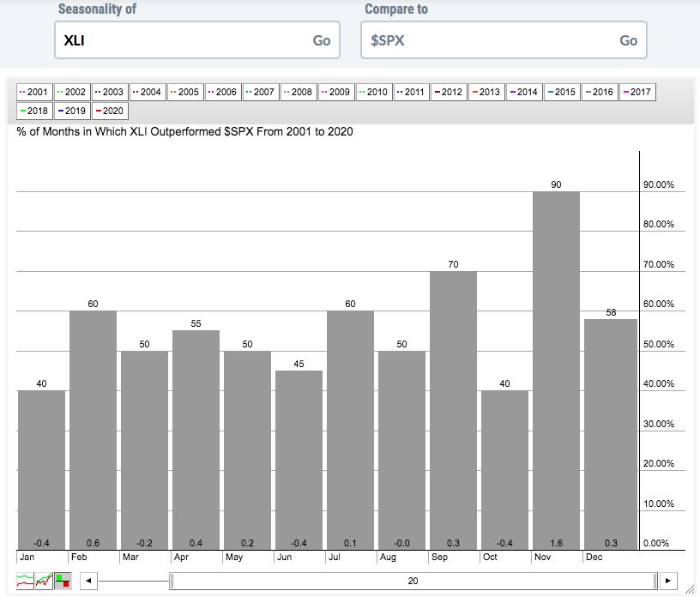Click the left handle of the range slider

click(x=172, y=581)
